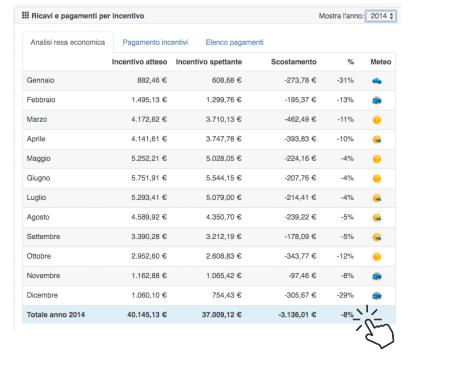This screenshot has width=453, height=373.
Task: Click the rain cloud icon for Febbraio
Action: [377, 100]
